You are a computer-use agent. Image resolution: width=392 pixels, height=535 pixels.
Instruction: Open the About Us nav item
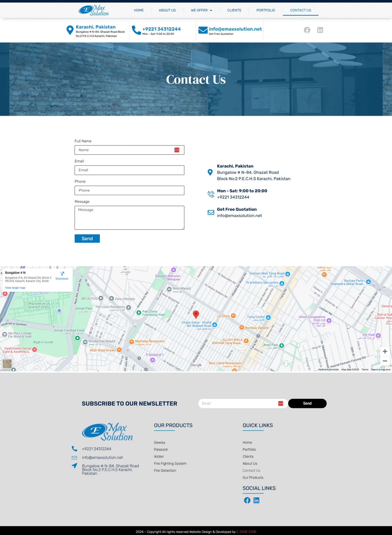(167, 10)
